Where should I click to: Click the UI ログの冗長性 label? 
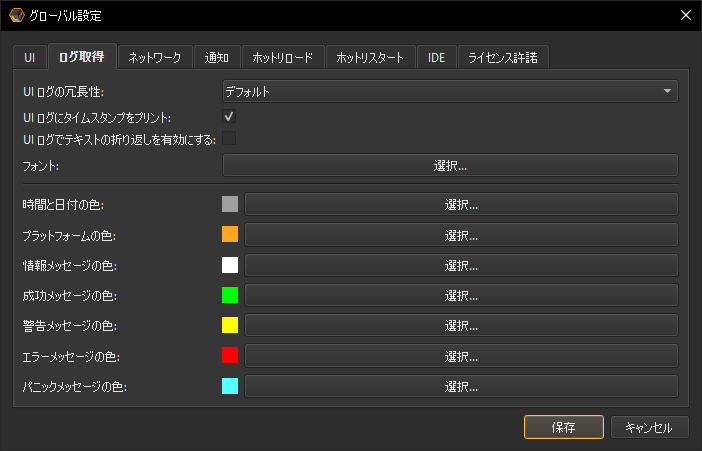point(63,92)
